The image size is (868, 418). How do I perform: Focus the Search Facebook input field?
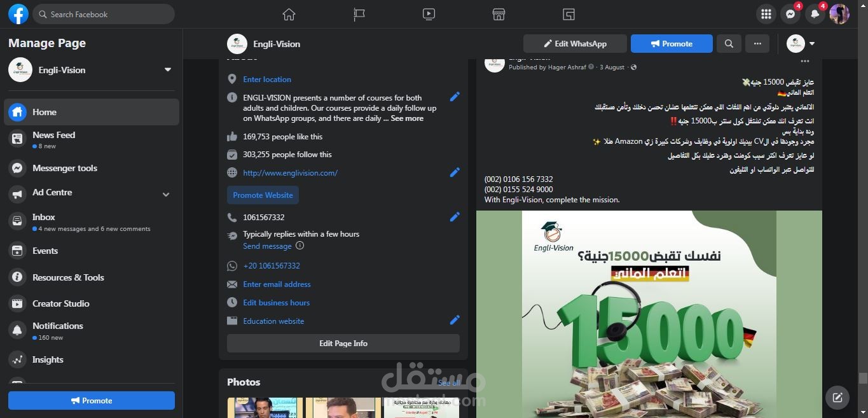(103, 14)
